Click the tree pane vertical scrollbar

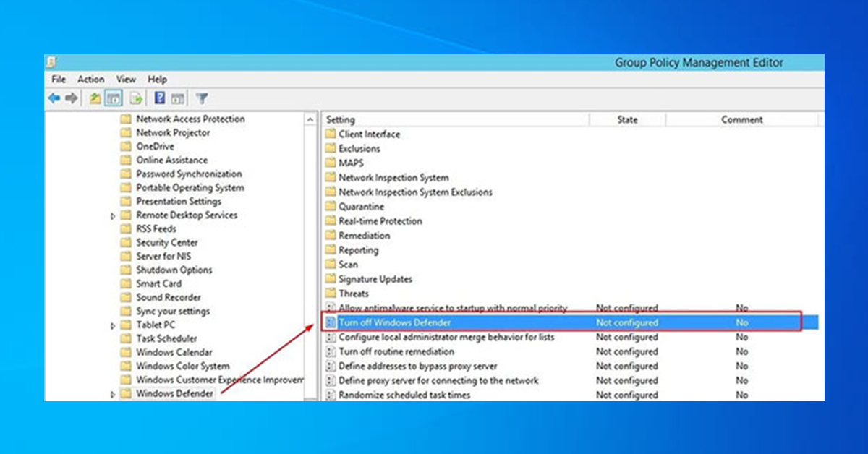[307, 253]
